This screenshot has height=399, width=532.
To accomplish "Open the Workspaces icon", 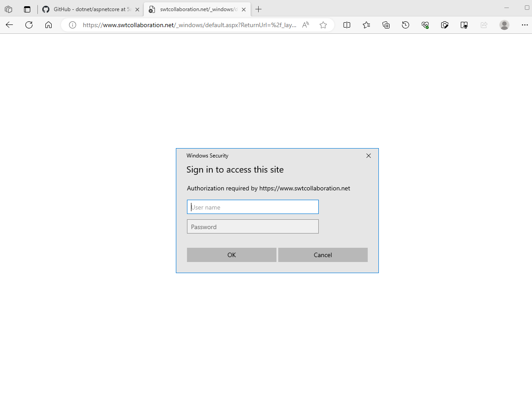I will [x=8, y=9].
